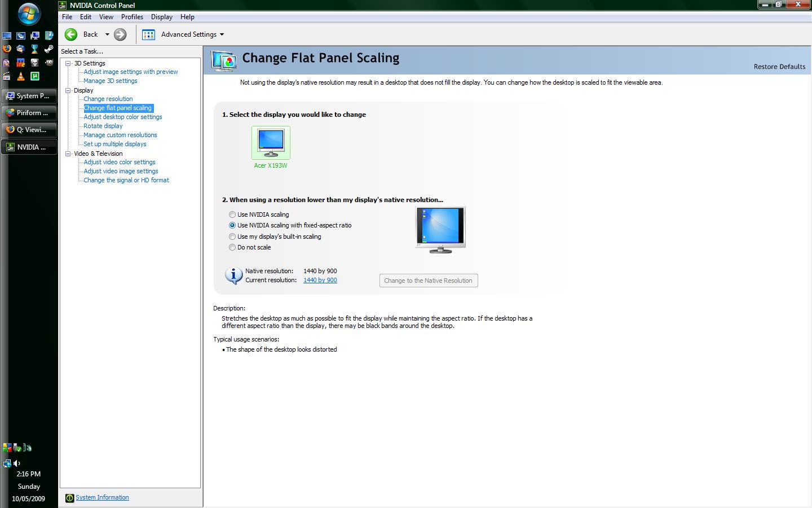
Task: Click the Windows security shield tray icon
Action: 7,448
